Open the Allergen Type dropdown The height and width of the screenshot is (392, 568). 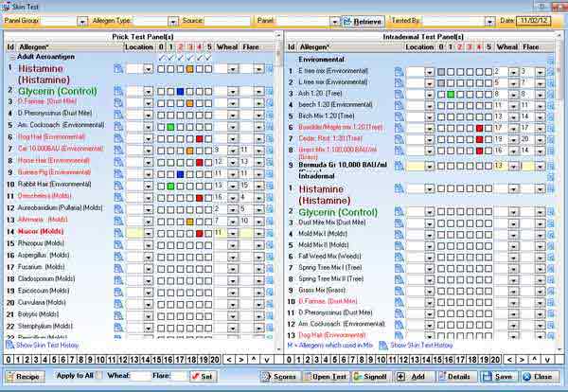tap(173, 22)
